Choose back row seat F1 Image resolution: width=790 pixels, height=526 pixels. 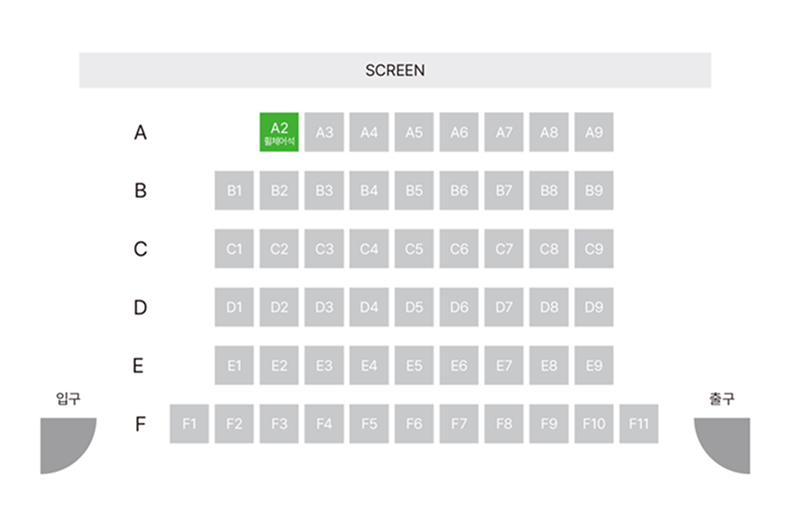189,424
